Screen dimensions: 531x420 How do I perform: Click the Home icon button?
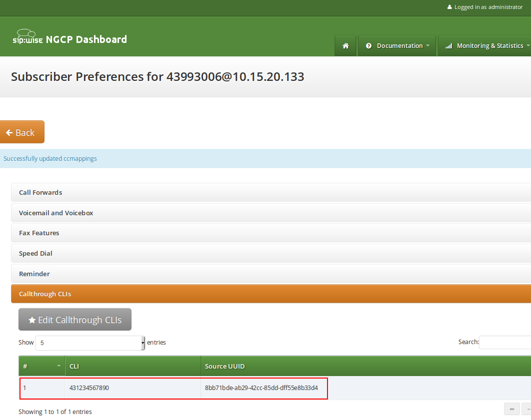(345, 46)
